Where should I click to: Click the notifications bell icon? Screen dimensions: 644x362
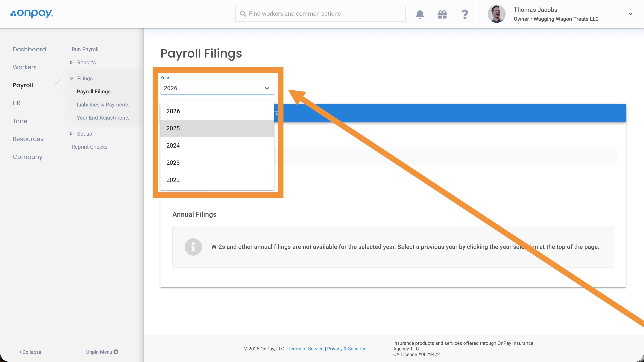coord(420,14)
